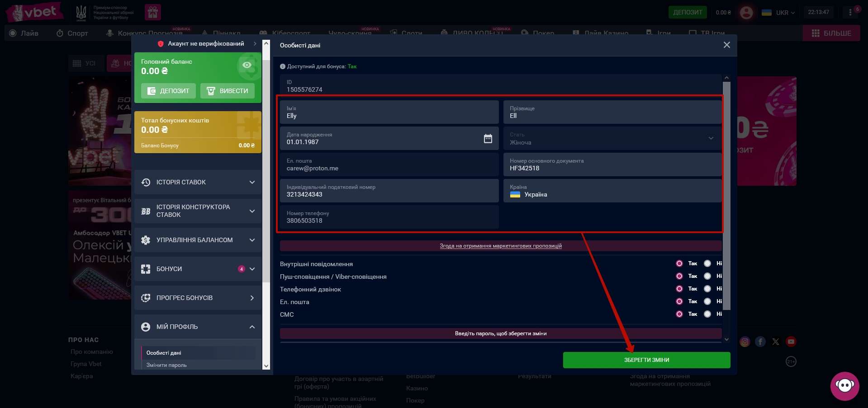Image resolution: width=868 pixels, height=408 pixels.
Task: Expand the Історія ставок section
Action: tap(198, 182)
